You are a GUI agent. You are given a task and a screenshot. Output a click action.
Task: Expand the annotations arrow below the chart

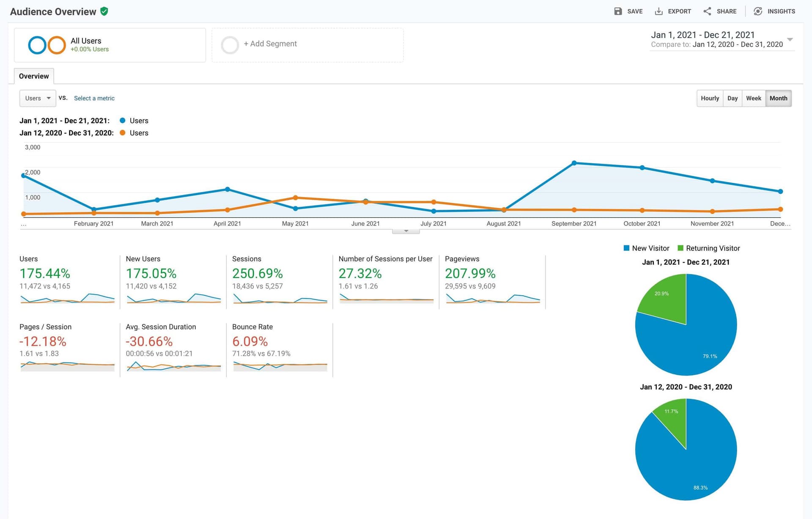pyautogui.click(x=406, y=231)
